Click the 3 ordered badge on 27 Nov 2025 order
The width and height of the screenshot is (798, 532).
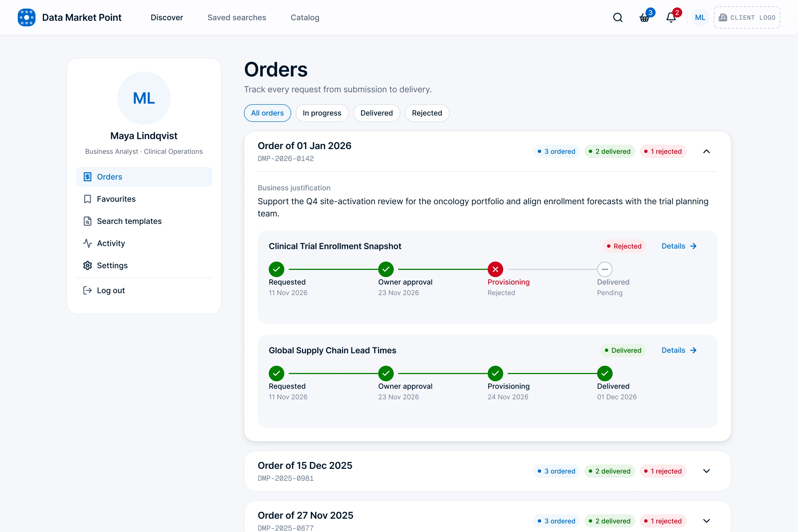(x=556, y=521)
